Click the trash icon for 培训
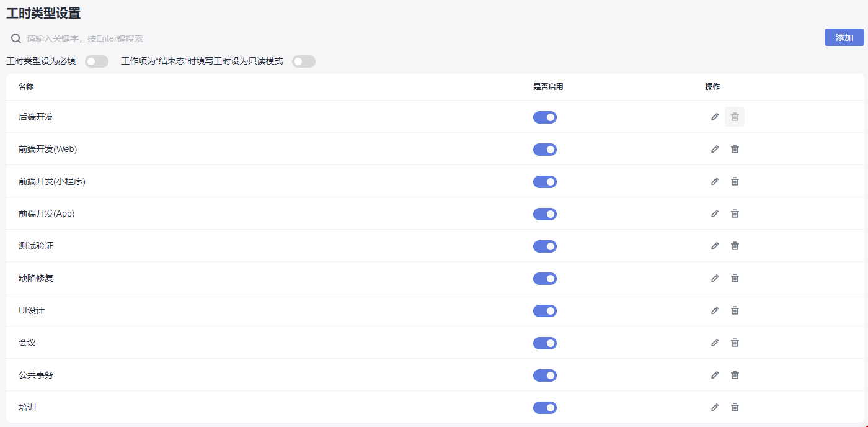This screenshot has width=868, height=427. pos(735,407)
